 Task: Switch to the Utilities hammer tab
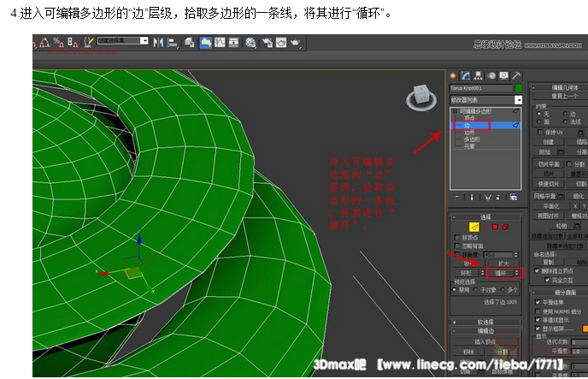(x=516, y=76)
